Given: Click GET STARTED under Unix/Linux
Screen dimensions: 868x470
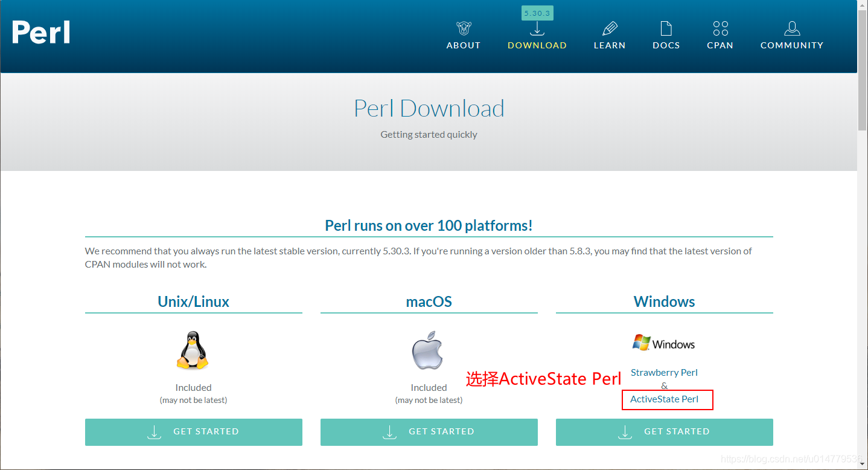Looking at the screenshot, I should tap(194, 432).
